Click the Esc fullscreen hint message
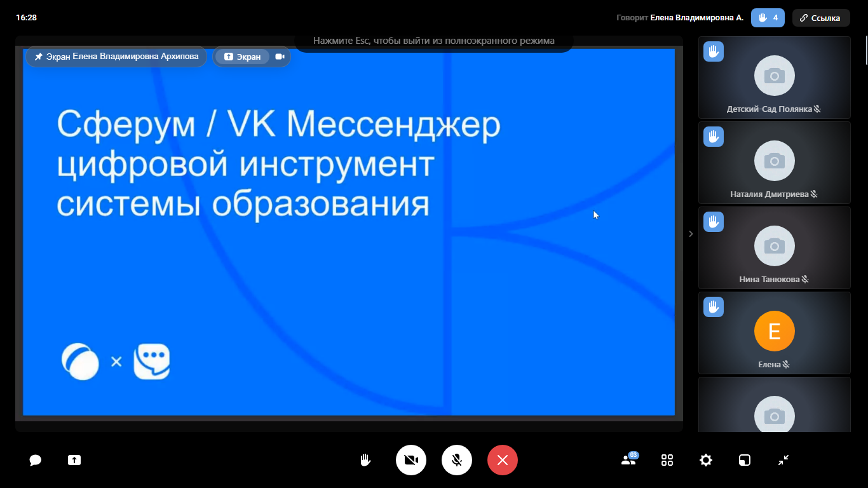Viewport: 868px width, 488px height. (x=434, y=41)
